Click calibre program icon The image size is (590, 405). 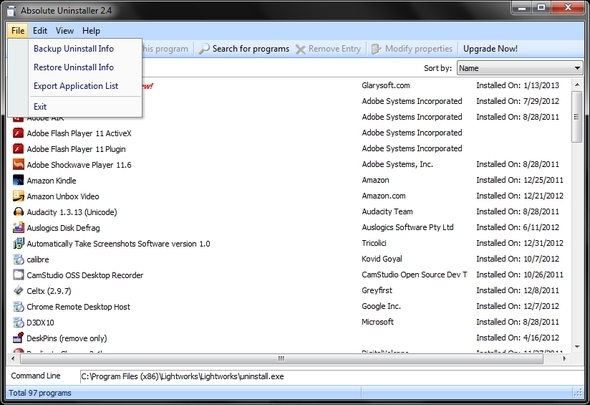tap(18, 259)
